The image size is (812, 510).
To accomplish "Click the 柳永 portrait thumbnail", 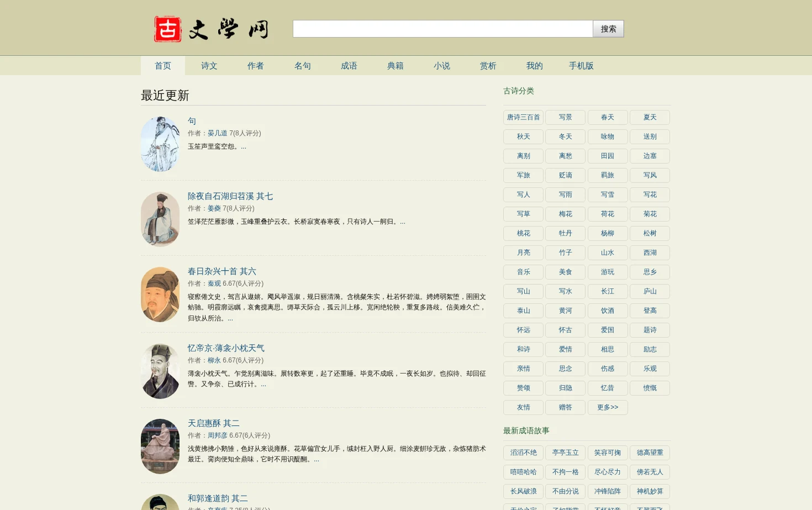I will [x=160, y=371].
